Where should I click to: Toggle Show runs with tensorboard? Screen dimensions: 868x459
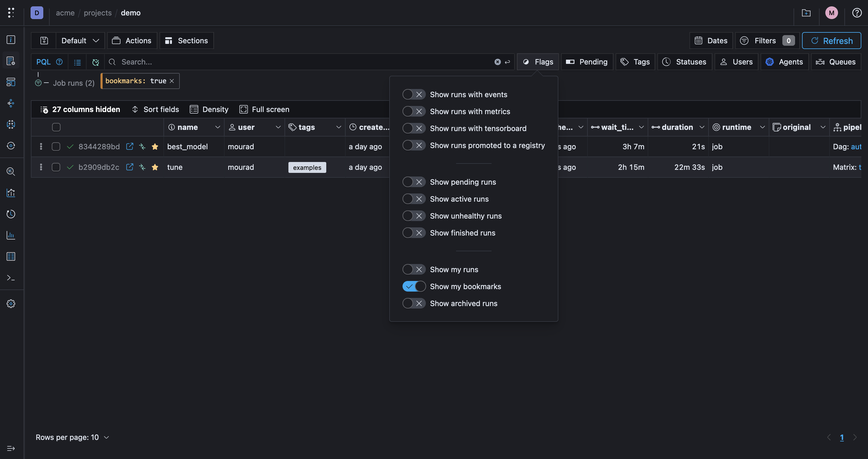[x=414, y=128]
